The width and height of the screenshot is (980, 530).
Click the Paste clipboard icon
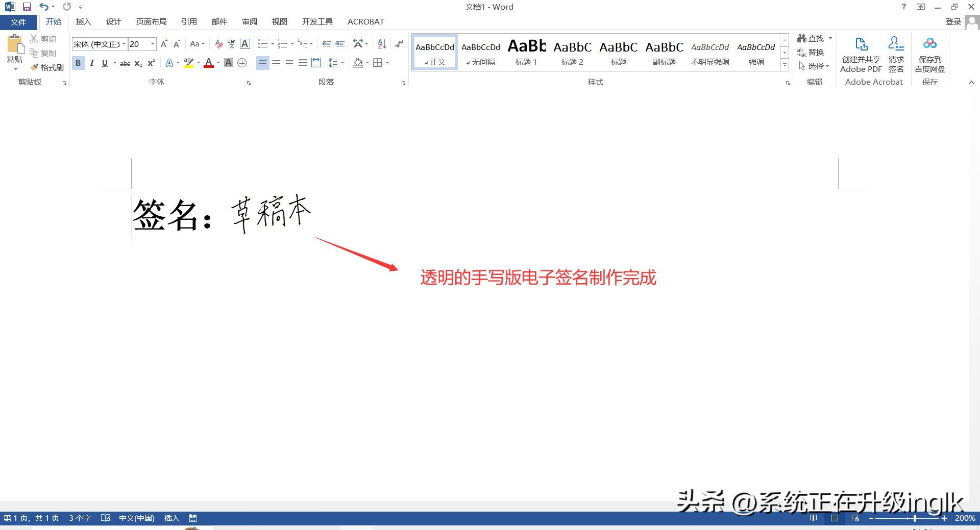tap(15, 44)
